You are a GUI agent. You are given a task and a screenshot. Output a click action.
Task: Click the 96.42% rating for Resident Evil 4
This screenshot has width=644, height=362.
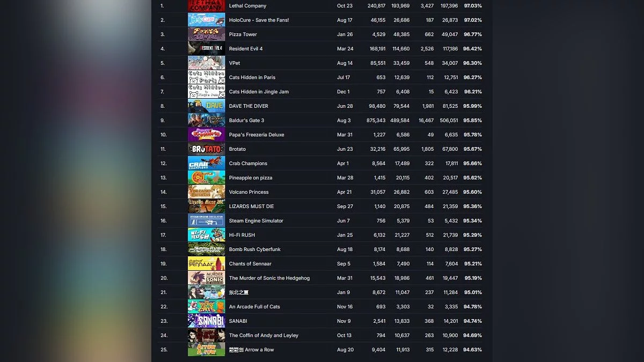coord(473,49)
